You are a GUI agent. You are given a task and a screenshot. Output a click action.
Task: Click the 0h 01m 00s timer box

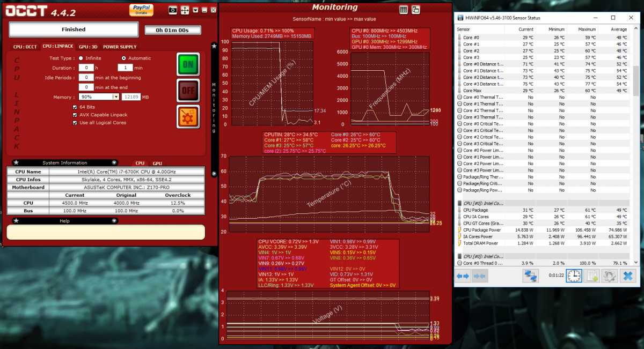click(x=173, y=30)
